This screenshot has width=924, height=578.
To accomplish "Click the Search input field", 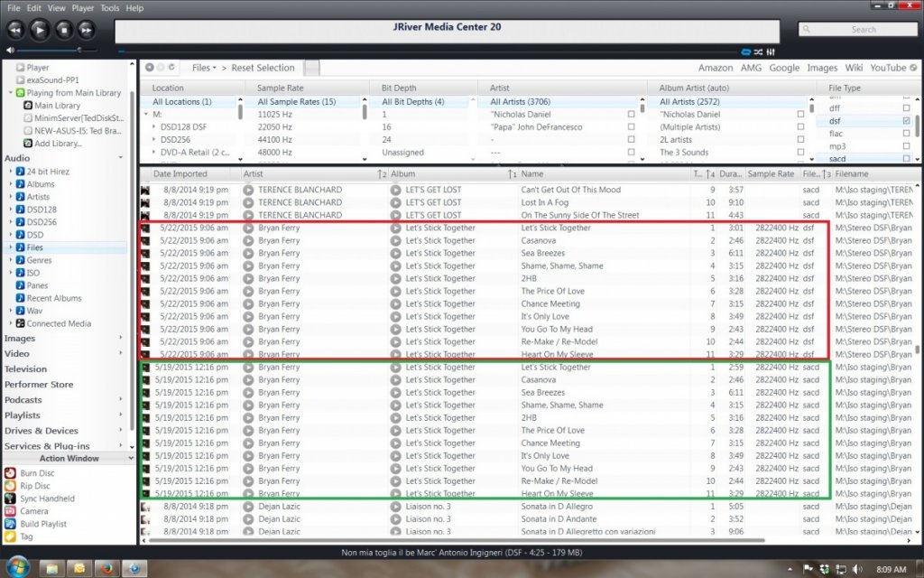I will (858, 30).
